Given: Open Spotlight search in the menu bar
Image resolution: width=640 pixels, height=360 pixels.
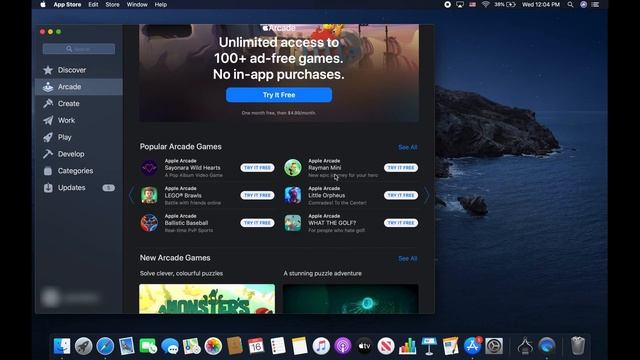Looking at the screenshot, I should [x=570, y=4].
